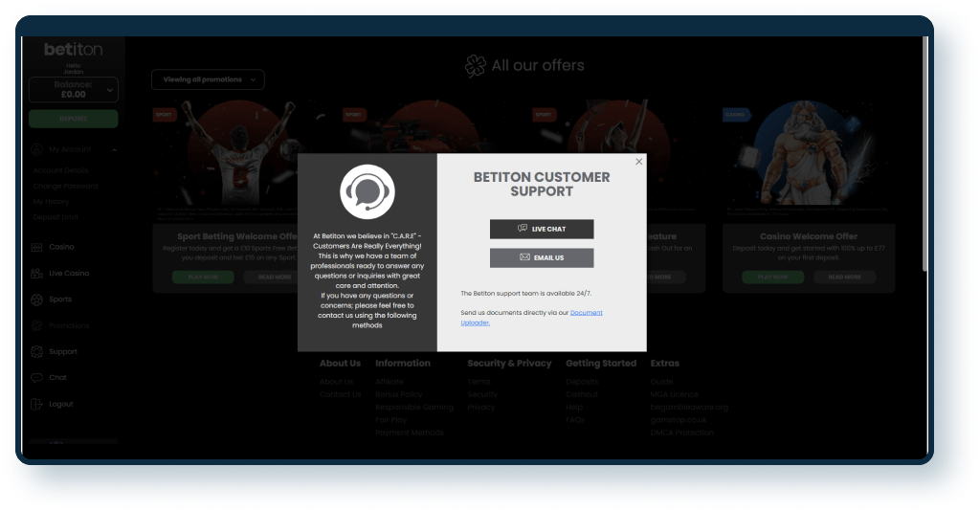980x511 pixels.
Task: Open Live Casino from sidebar icon
Action: tap(37, 274)
